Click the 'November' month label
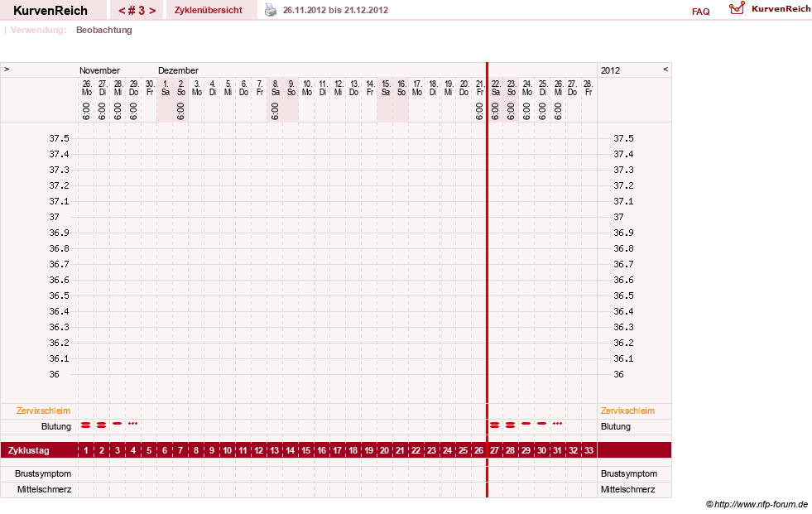 99,70
